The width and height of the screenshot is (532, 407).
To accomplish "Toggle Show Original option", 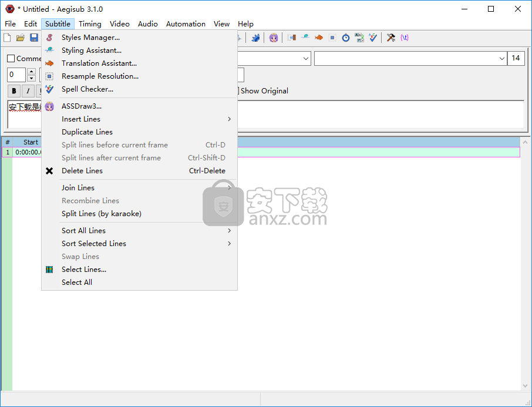I will pos(264,91).
